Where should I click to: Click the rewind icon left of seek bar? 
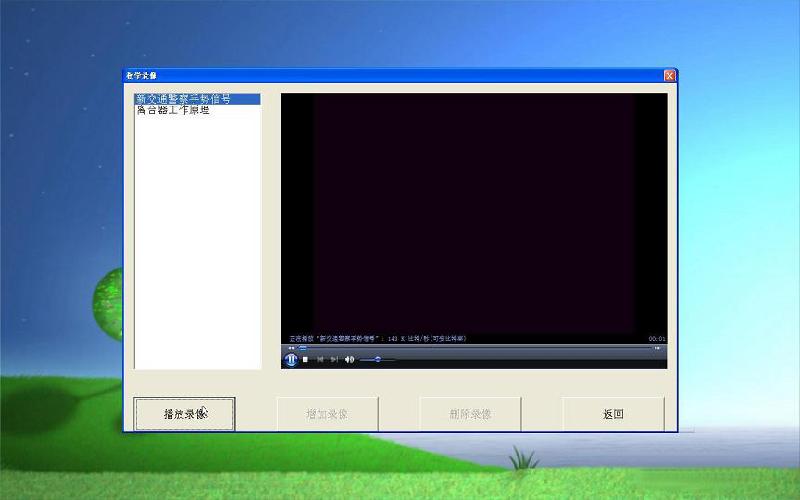pyautogui.click(x=291, y=348)
